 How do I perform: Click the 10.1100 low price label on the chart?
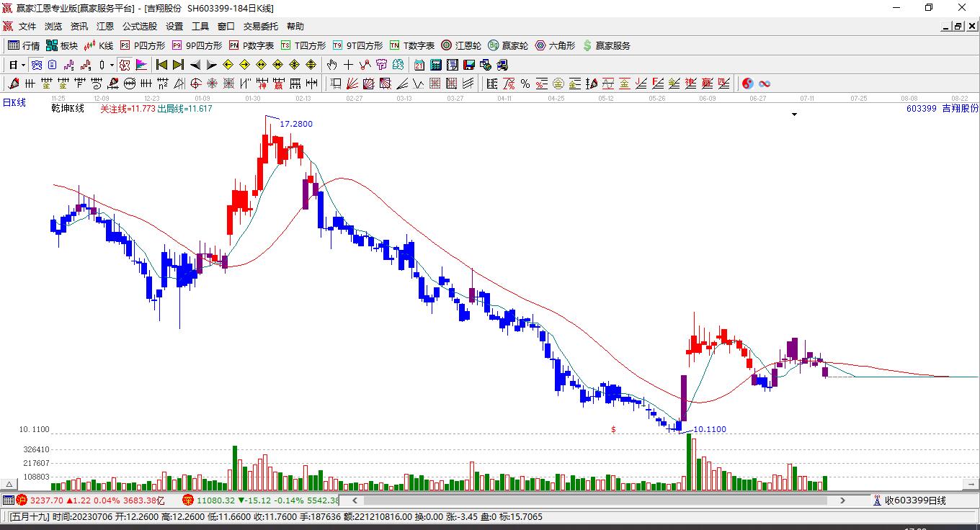pyautogui.click(x=710, y=430)
